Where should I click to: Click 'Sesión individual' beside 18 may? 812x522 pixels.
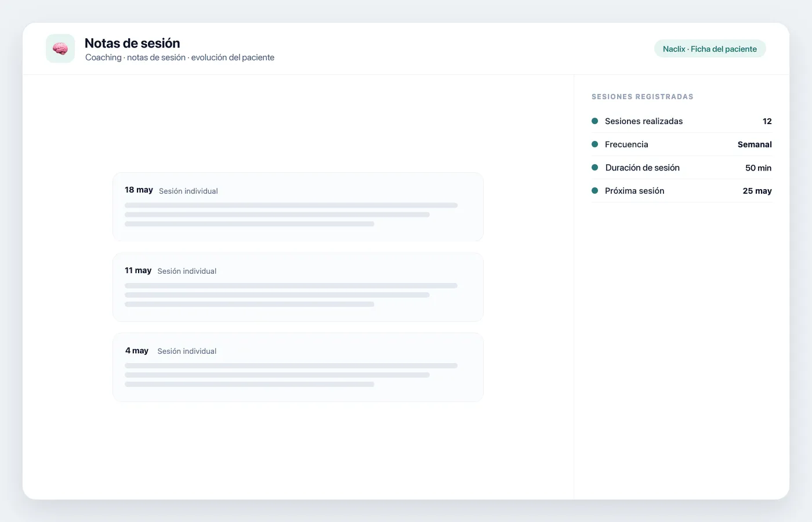point(188,191)
